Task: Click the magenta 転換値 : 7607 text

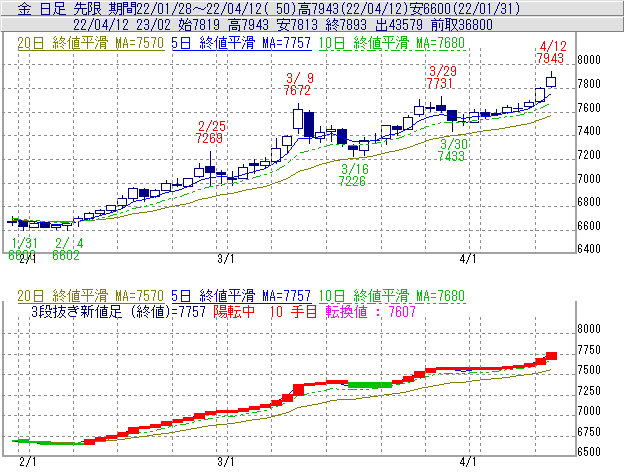Action: point(370,311)
